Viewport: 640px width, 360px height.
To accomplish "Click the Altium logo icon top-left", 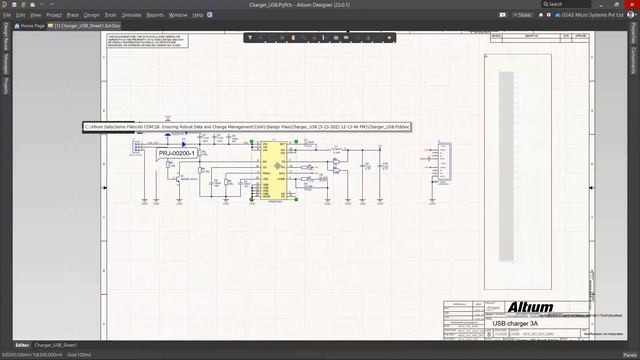I will coord(4,4).
